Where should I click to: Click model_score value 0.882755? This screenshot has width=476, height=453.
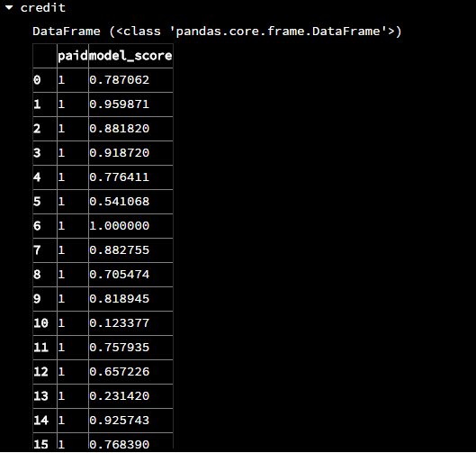click(120, 250)
